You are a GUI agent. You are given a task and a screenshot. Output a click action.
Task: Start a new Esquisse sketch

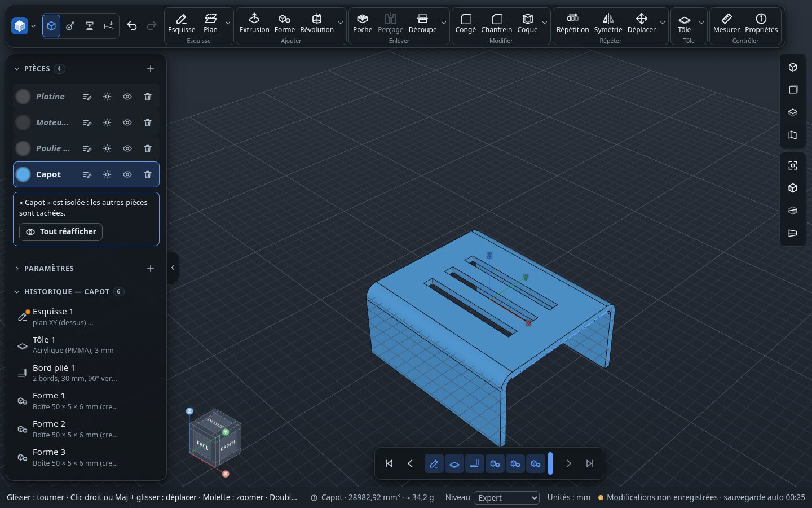[182, 23]
